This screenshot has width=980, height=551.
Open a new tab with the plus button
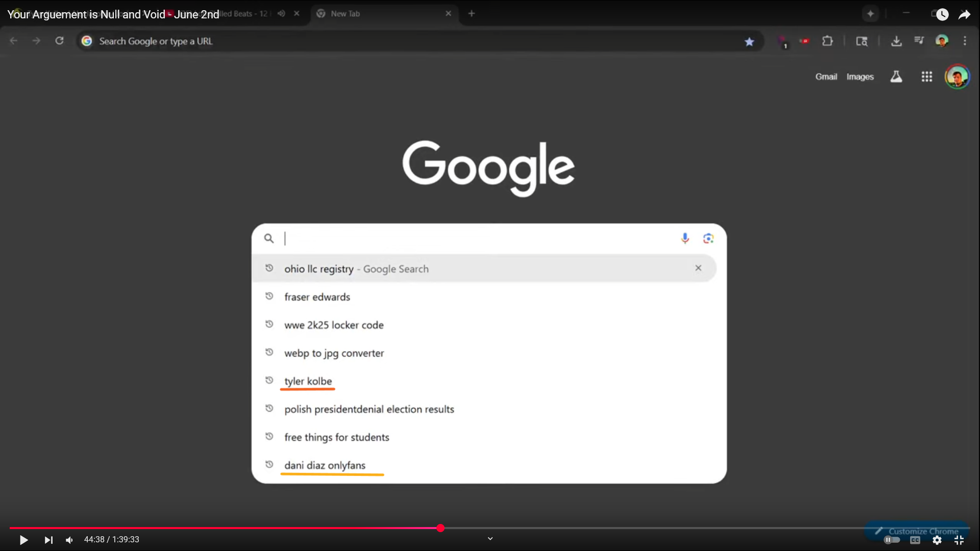click(x=472, y=14)
